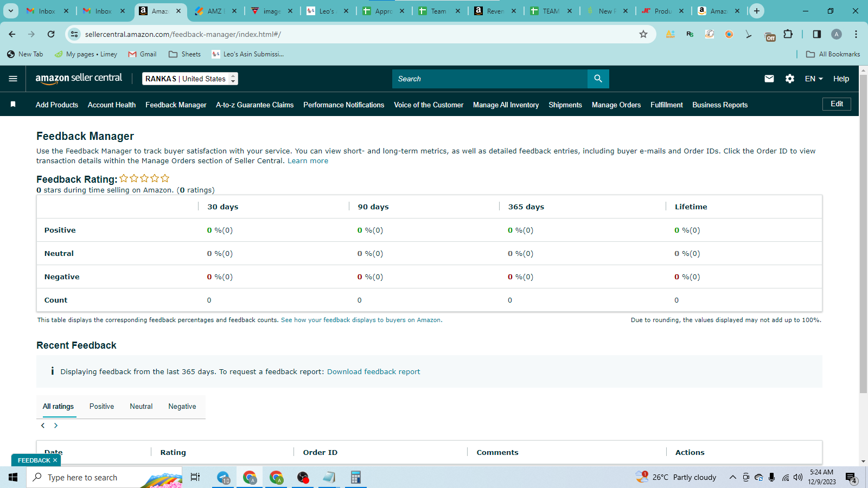Open the Sheets bookmark folder
The image size is (868, 488).
click(184, 54)
